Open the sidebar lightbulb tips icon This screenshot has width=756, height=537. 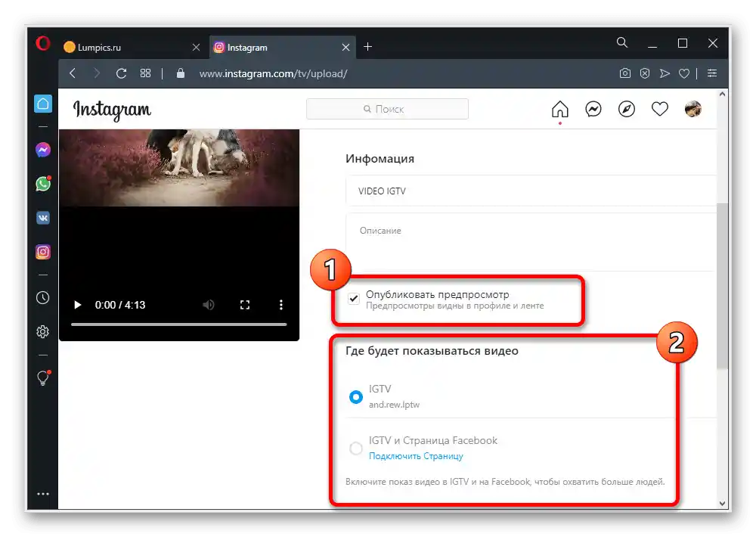[x=43, y=377]
